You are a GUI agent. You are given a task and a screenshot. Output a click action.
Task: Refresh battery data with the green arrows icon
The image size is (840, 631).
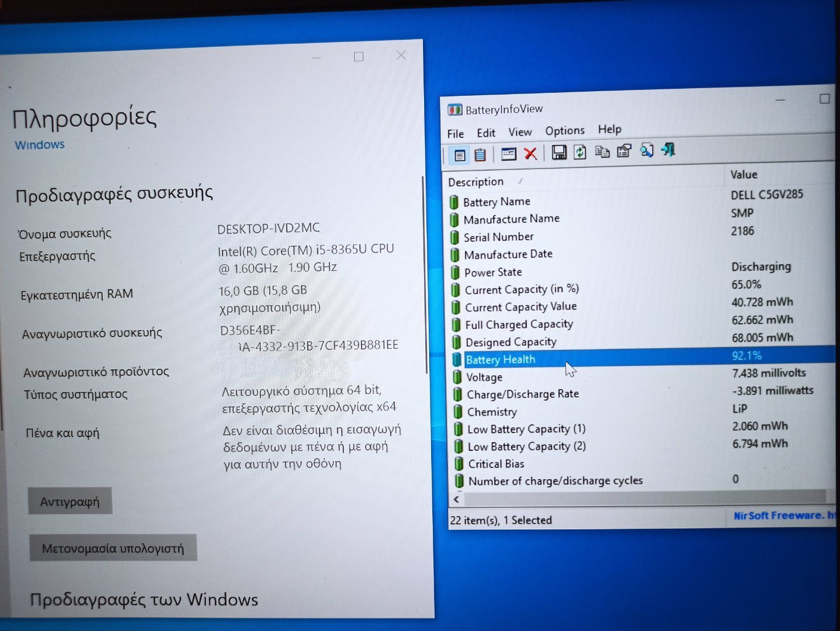pos(579,152)
